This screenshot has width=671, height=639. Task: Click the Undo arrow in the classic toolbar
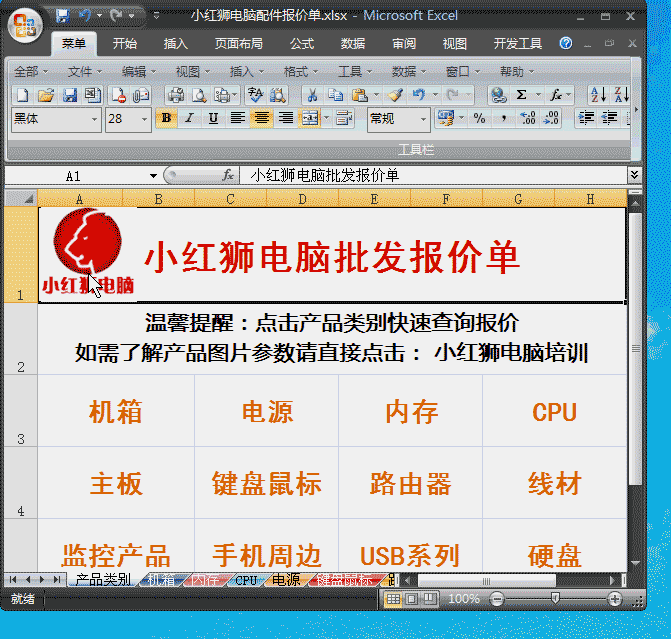(x=419, y=95)
